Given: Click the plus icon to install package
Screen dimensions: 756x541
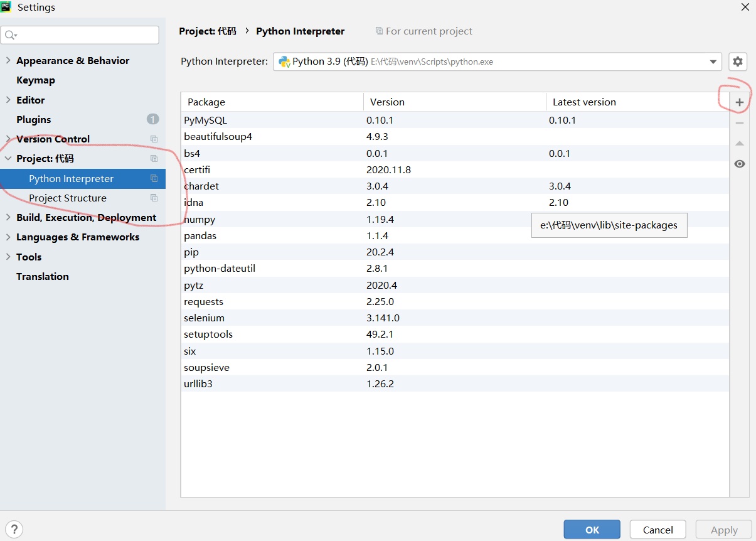Looking at the screenshot, I should (x=740, y=102).
